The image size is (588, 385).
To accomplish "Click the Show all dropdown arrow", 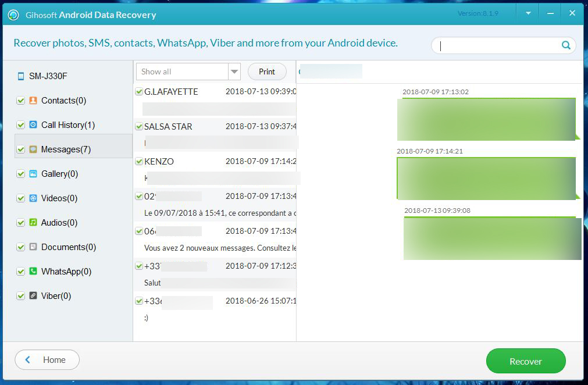I will click(x=234, y=71).
